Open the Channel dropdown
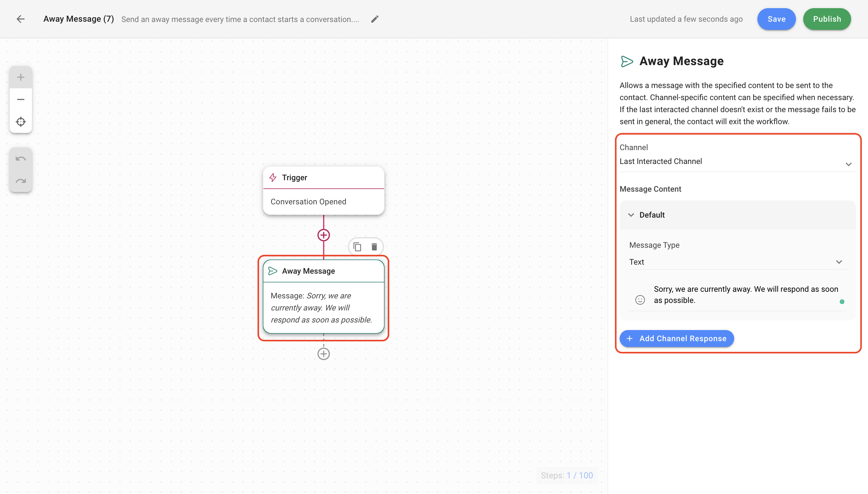Viewport: 868px width, 494px height. point(737,162)
